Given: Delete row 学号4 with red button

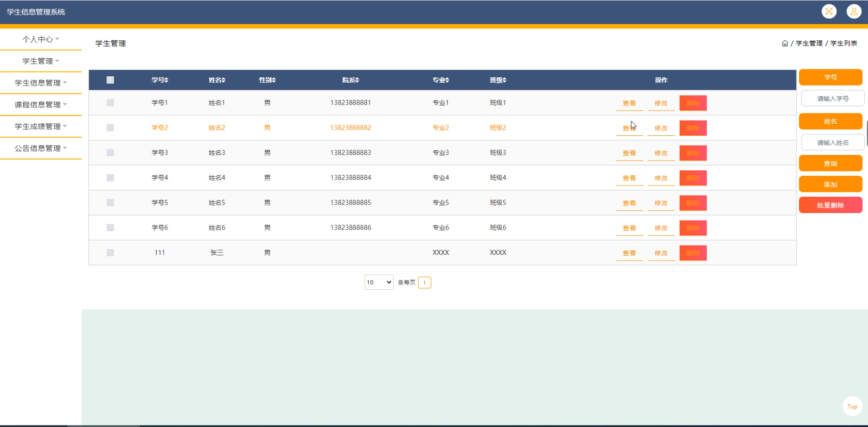Looking at the screenshot, I should tap(693, 178).
